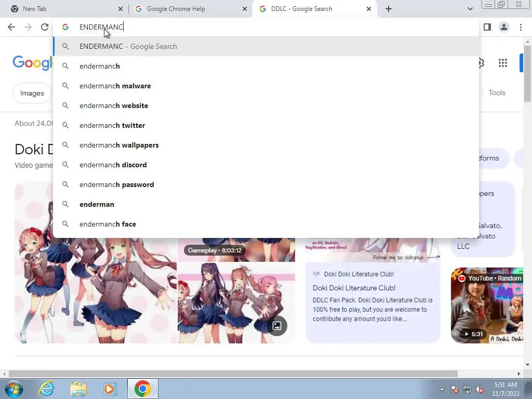Select the 'ENDERMANC - Google Search' suggestion
Screen dimensions: 532x399
[x=267, y=46]
